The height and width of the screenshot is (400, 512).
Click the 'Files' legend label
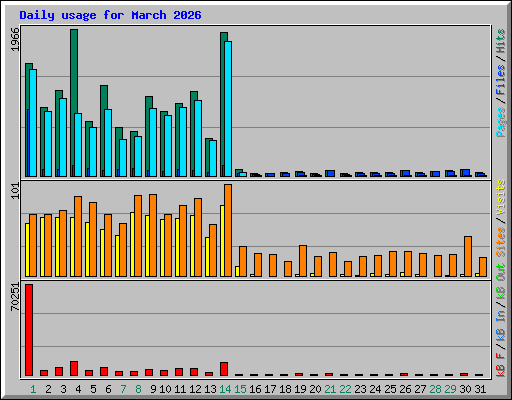(501, 80)
